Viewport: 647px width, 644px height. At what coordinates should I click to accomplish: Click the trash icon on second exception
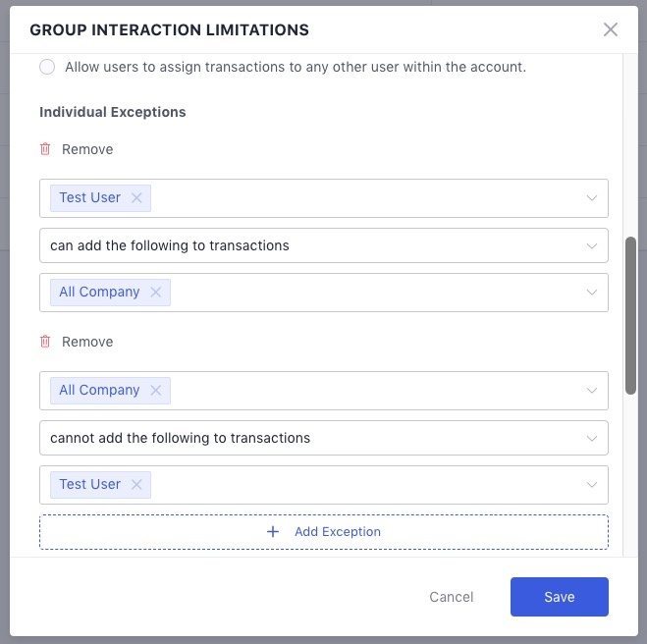point(45,342)
